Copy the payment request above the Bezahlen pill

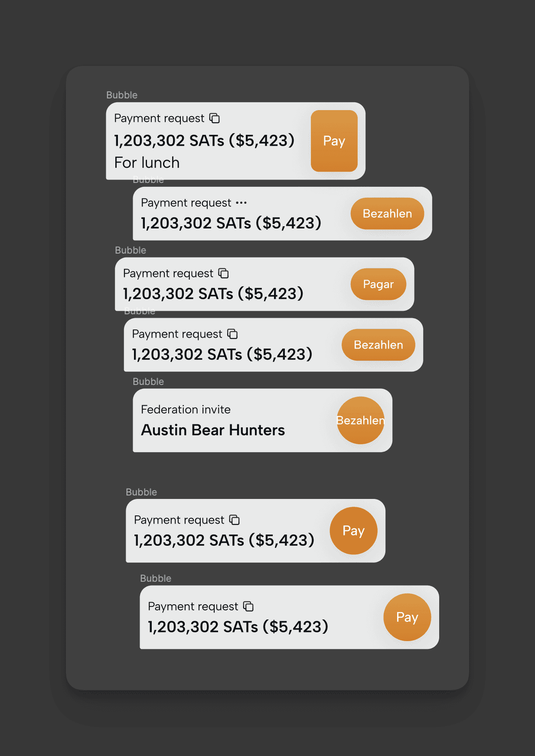(x=233, y=334)
